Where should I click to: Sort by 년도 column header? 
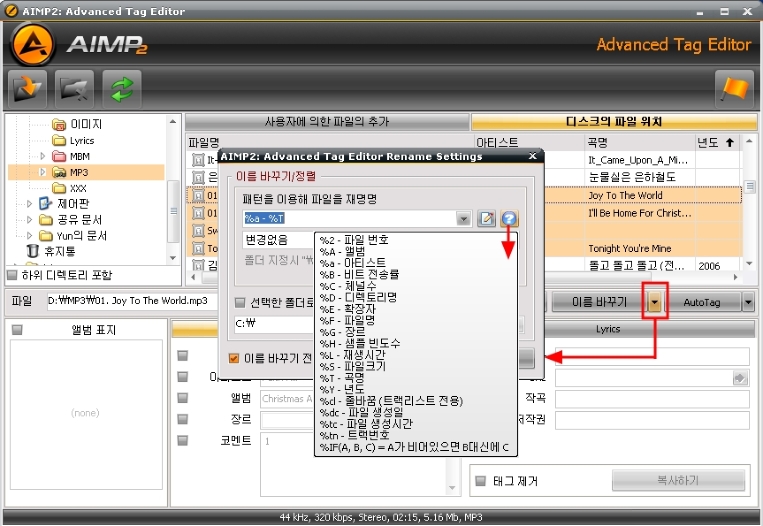pos(716,143)
